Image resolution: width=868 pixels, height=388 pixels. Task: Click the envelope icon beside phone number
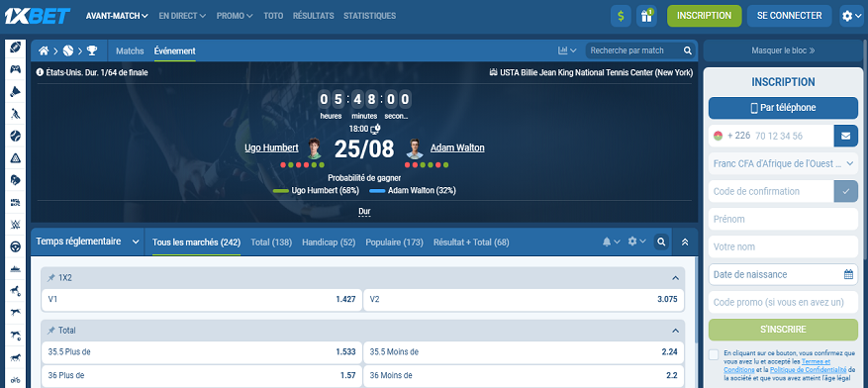click(x=846, y=136)
